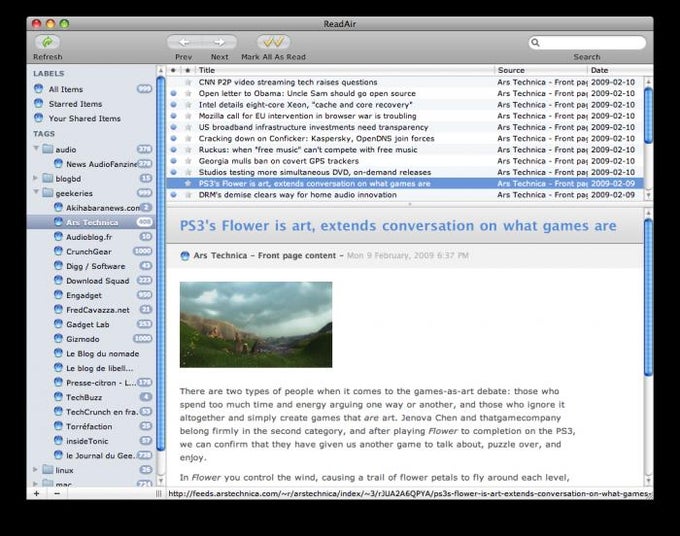Toggle unread dot on Ruckus article

173,150
